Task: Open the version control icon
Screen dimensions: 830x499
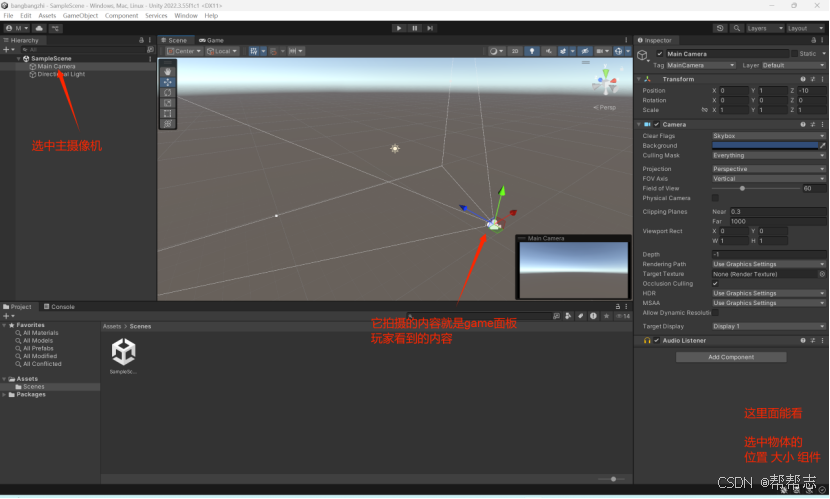Action: pyautogui.click(x=56, y=28)
